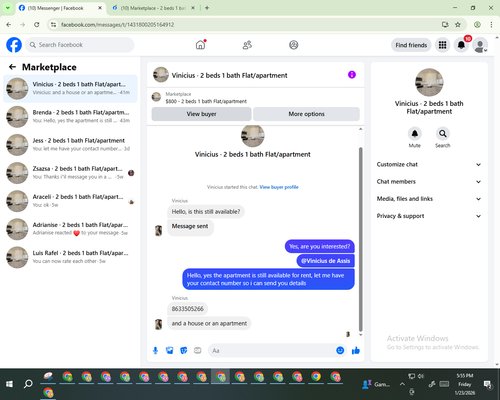Open the Chrome three-dot menu

coord(491,25)
